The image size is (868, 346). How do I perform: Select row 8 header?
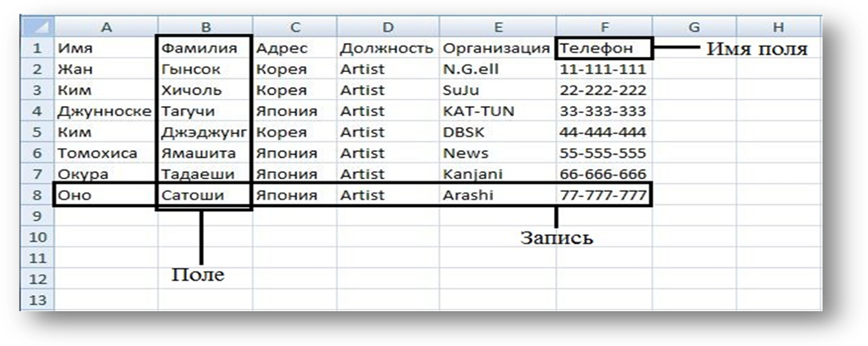point(36,195)
